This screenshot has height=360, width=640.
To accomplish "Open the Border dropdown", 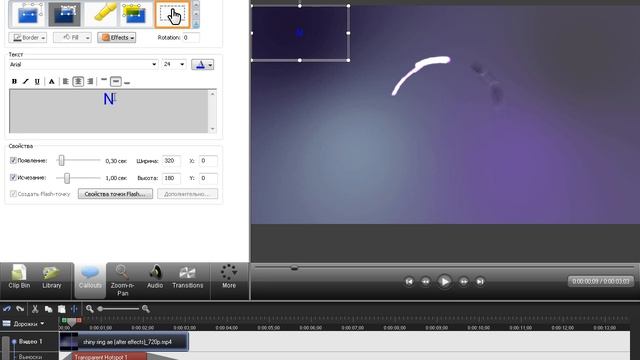I will [x=28, y=38].
